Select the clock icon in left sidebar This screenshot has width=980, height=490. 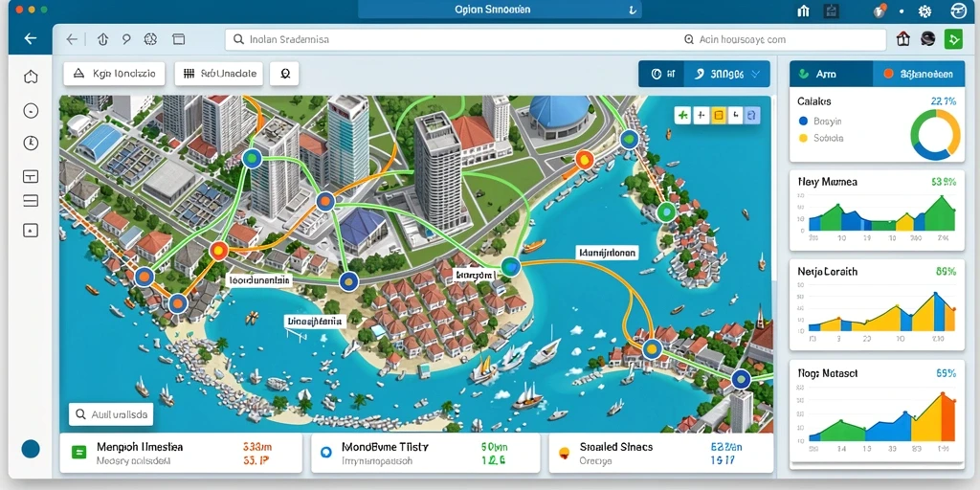[31, 143]
